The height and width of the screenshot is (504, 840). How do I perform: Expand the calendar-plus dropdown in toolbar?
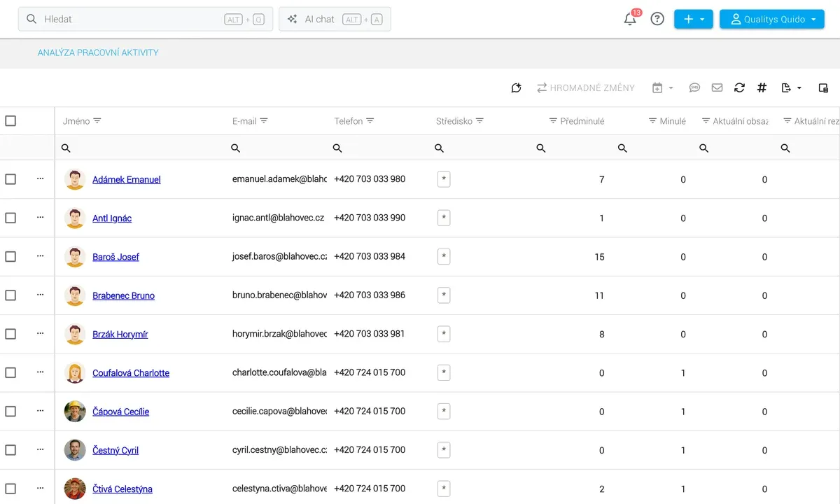pyautogui.click(x=662, y=88)
